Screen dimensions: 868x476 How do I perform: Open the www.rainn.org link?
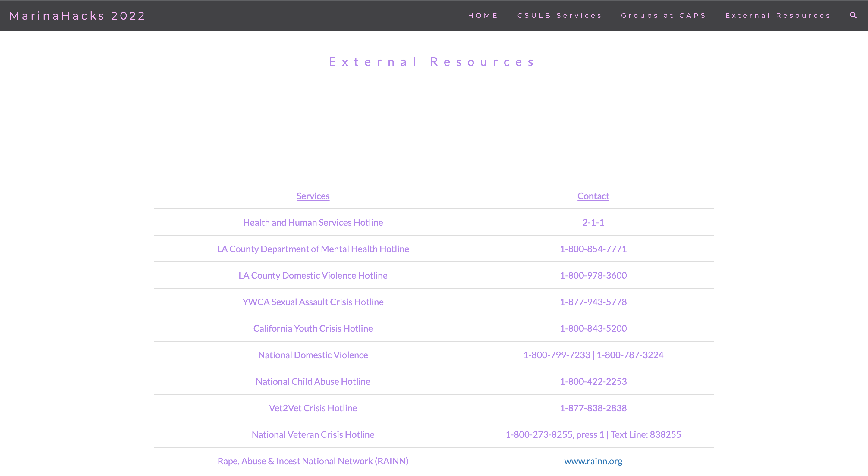593,461
